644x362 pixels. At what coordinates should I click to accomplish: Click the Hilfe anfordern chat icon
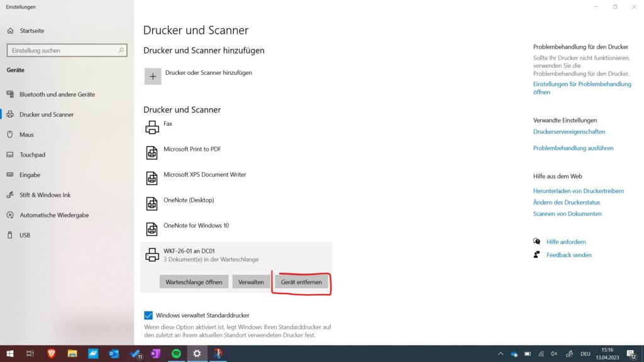pyautogui.click(x=536, y=242)
